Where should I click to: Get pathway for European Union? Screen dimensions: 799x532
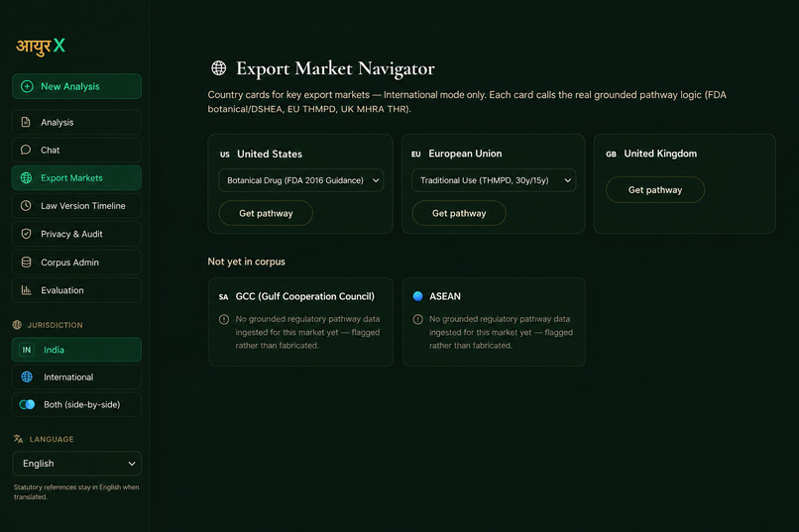[459, 213]
